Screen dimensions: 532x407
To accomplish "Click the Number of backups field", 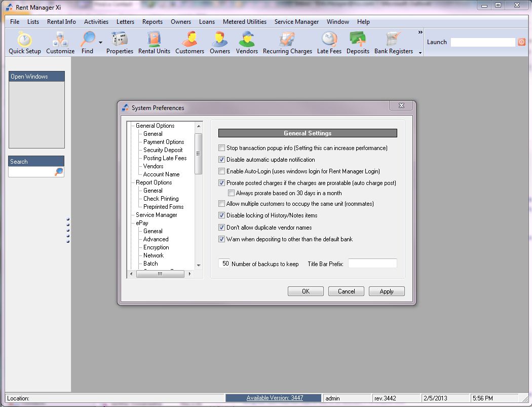I will click(225, 264).
